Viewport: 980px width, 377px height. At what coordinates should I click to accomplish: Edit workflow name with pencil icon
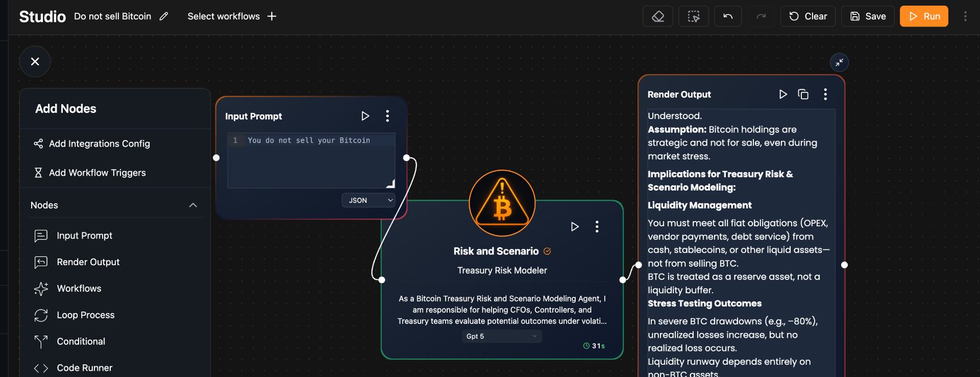[164, 16]
